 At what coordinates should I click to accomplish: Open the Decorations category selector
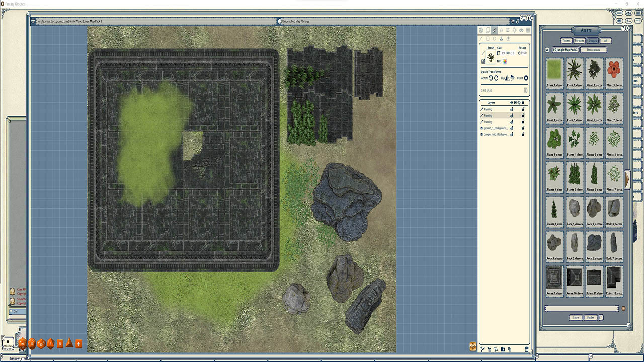594,50
